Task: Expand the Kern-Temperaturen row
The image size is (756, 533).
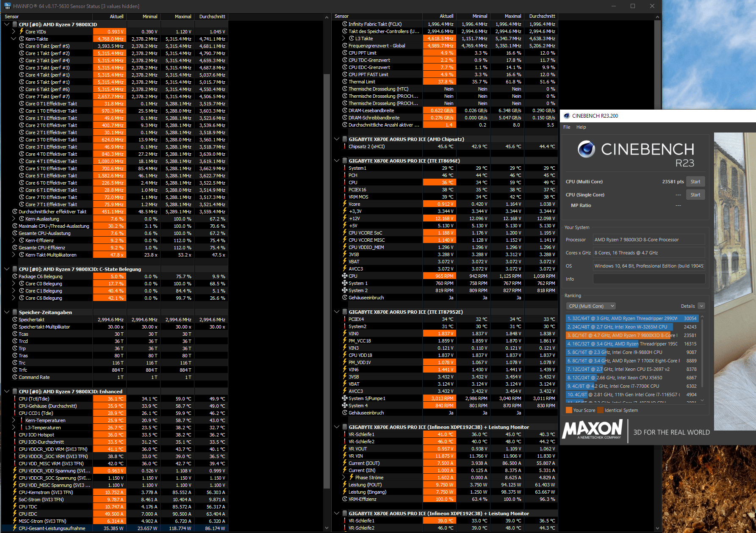Action: (14, 420)
